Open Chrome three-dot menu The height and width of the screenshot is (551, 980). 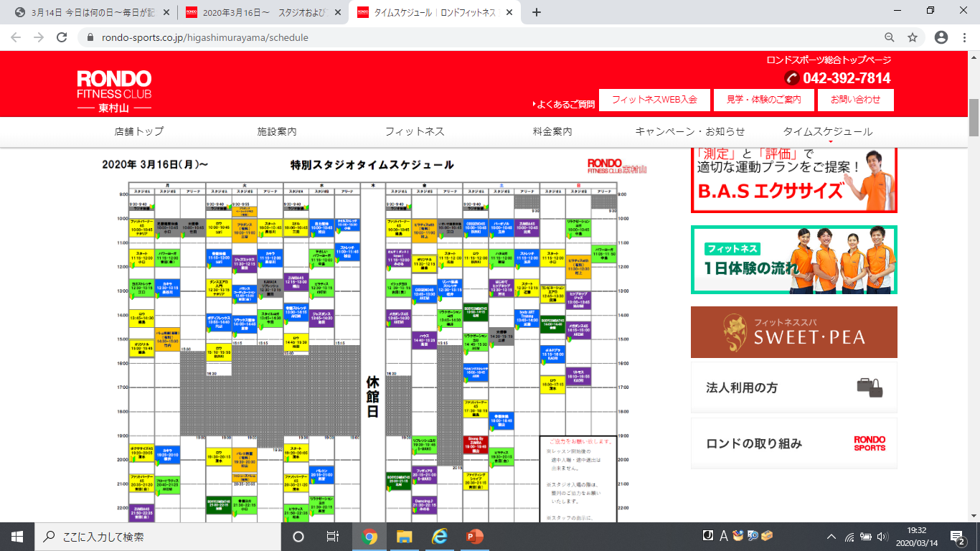(x=964, y=37)
